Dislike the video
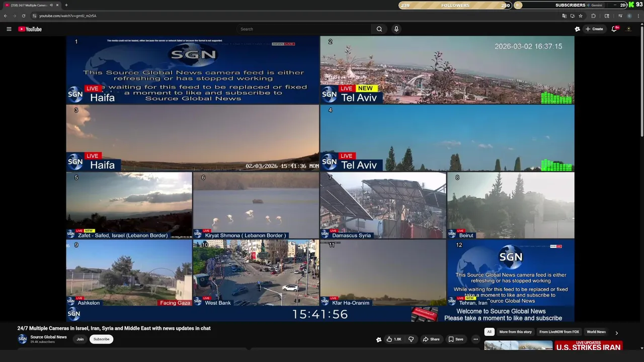This screenshot has height=362, width=644. click(x=411, y=339)
